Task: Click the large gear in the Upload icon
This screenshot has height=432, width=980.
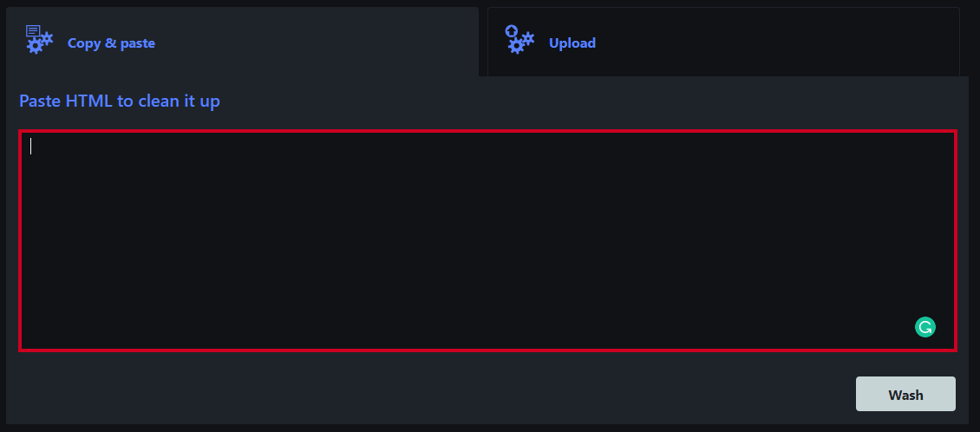Action: pyautogui.click(x=516, y=46)
